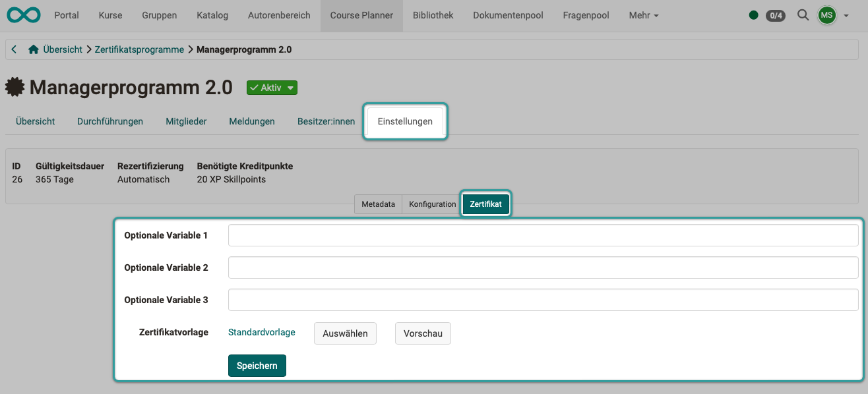Preview the certificate via Vorschau
Screen dimensions: 868x394
pos(423,333)
